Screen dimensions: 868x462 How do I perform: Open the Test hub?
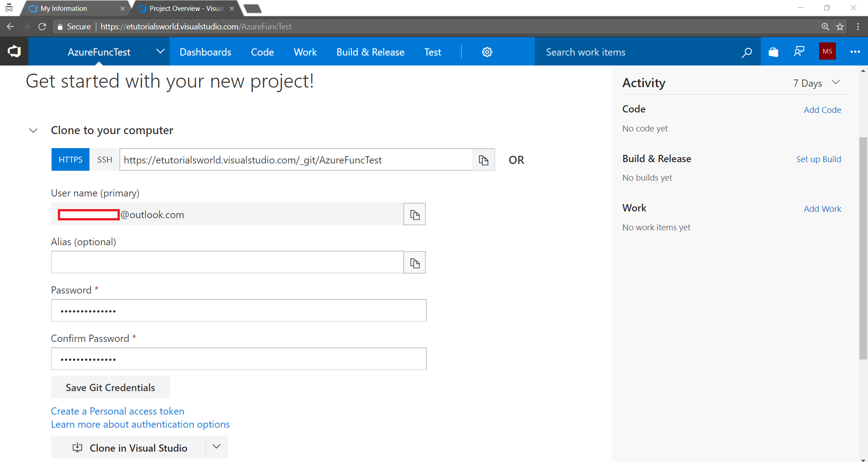coord(433,52)
